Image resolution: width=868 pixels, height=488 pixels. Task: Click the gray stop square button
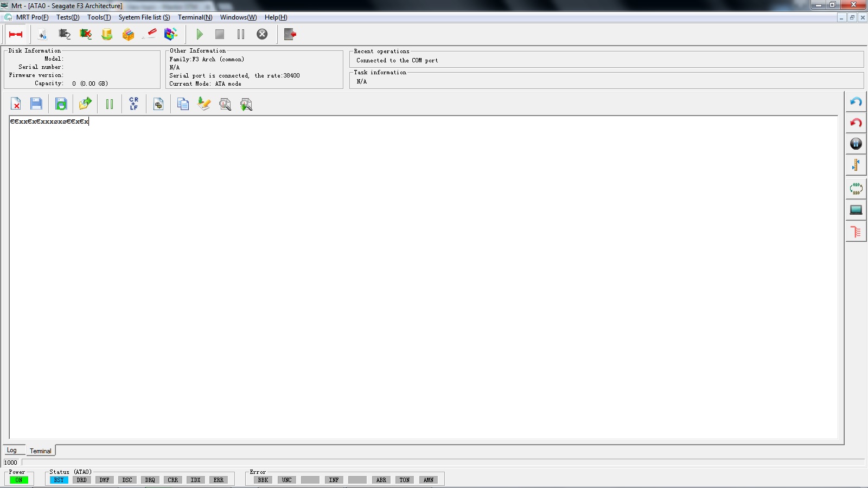click(x=220, y=34)
